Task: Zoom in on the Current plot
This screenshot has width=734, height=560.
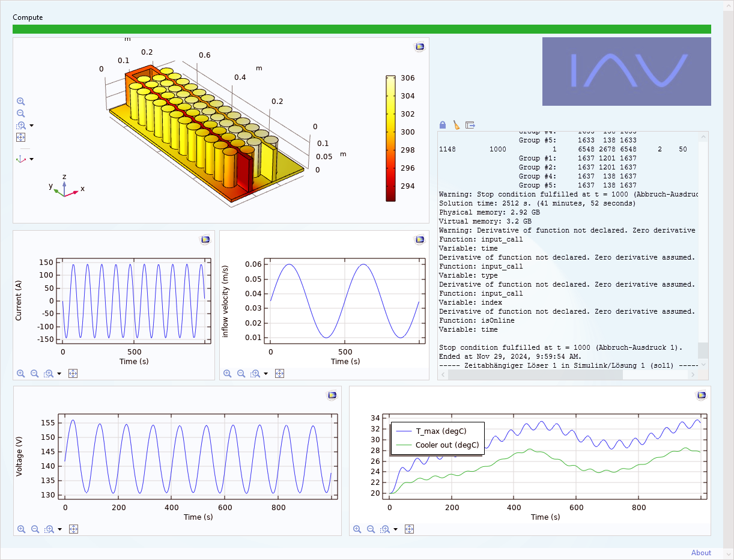Action: [21, 373]
